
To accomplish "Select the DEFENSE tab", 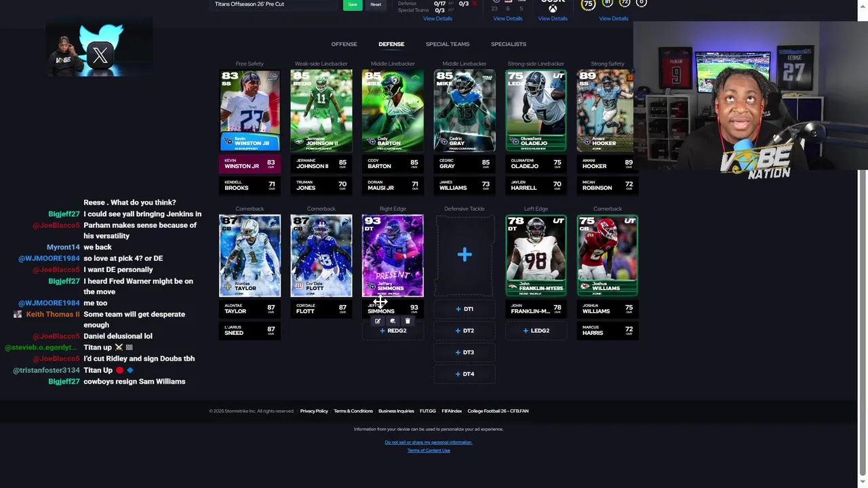I will click(x=391, y=44).
